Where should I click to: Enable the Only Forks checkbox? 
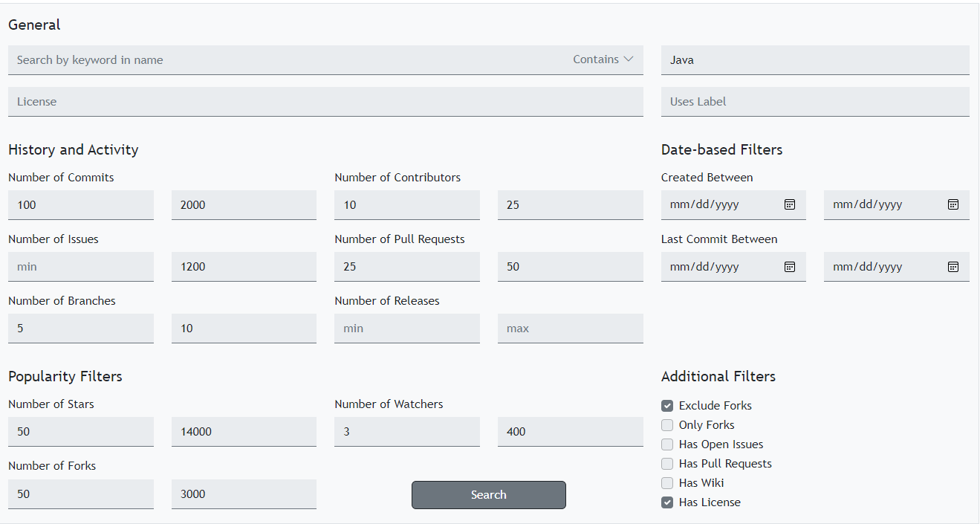click(x=667, y=425)
